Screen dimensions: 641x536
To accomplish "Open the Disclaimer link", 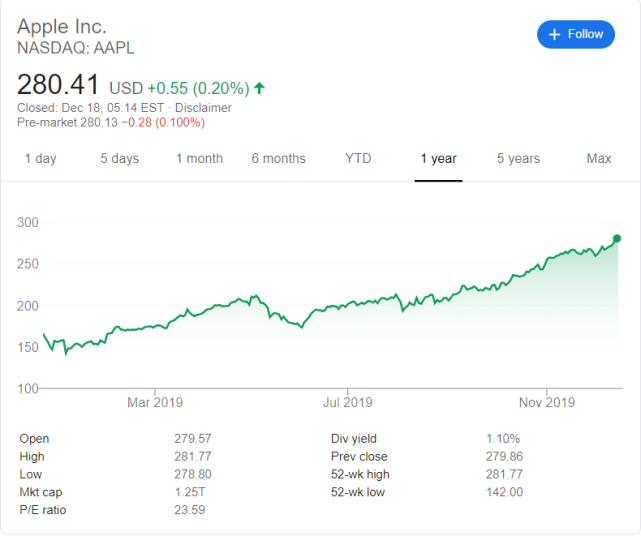I will (x=203, y=108).
